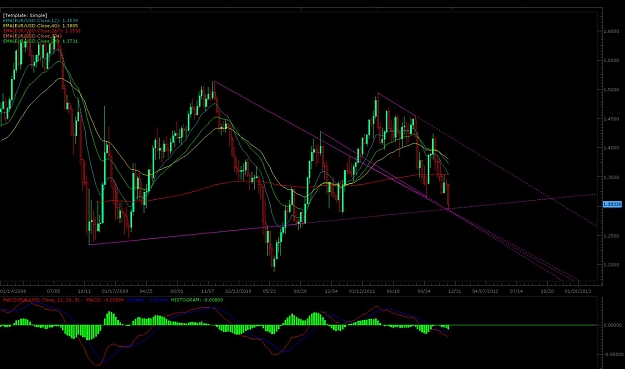The image size is (625, 369).
Task: Select the yellow EMA 40 indicator label
Action: tap(40, 26)
